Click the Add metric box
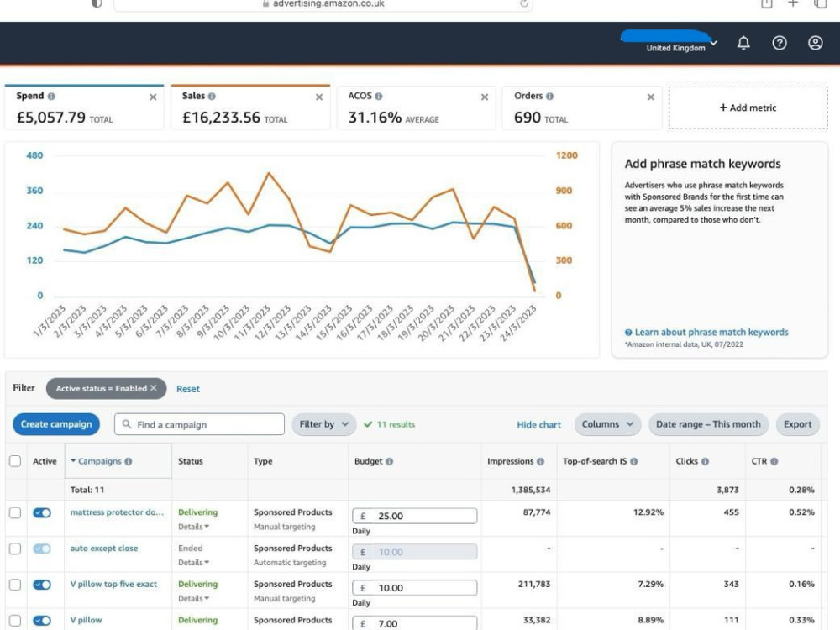 tap(748, 108)
